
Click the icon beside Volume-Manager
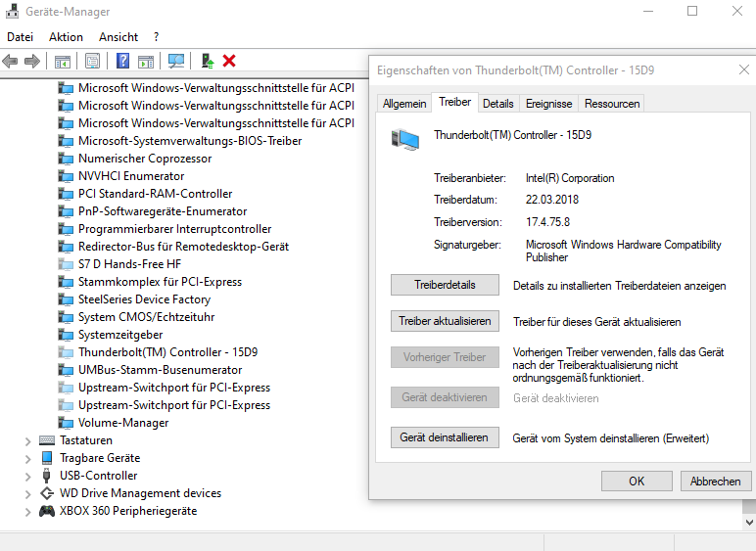point(66,423)
